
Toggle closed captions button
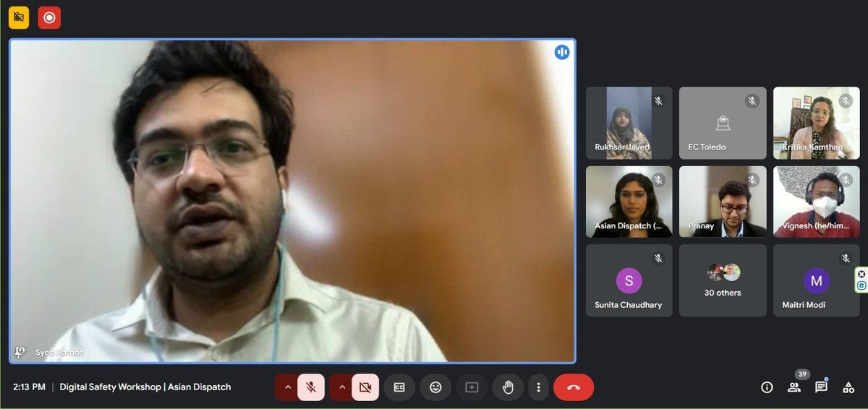(399, 387)
